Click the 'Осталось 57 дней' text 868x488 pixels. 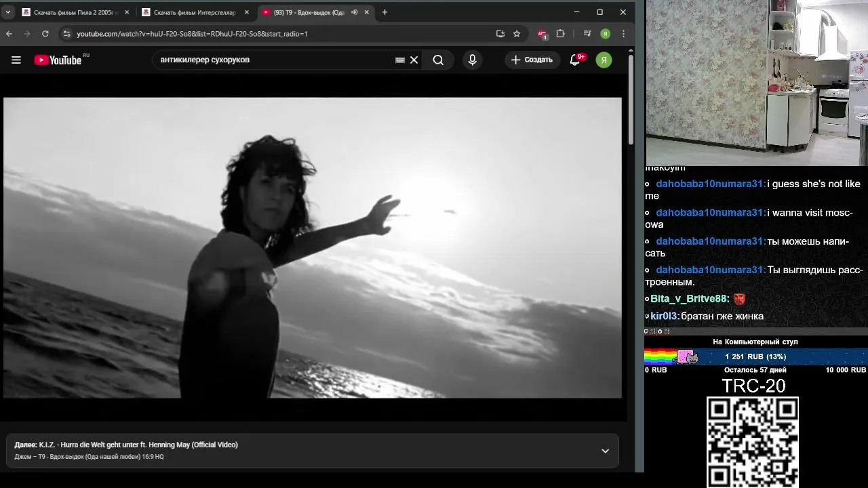755,370
